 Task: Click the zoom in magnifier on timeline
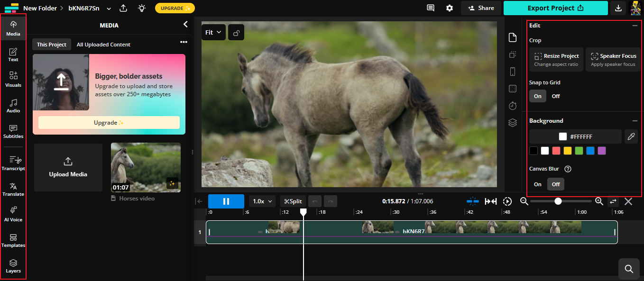pos(599,201)
